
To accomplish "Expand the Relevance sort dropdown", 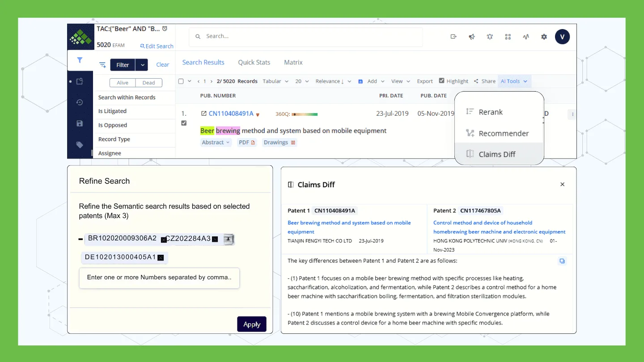I will [x=333, y=81].
